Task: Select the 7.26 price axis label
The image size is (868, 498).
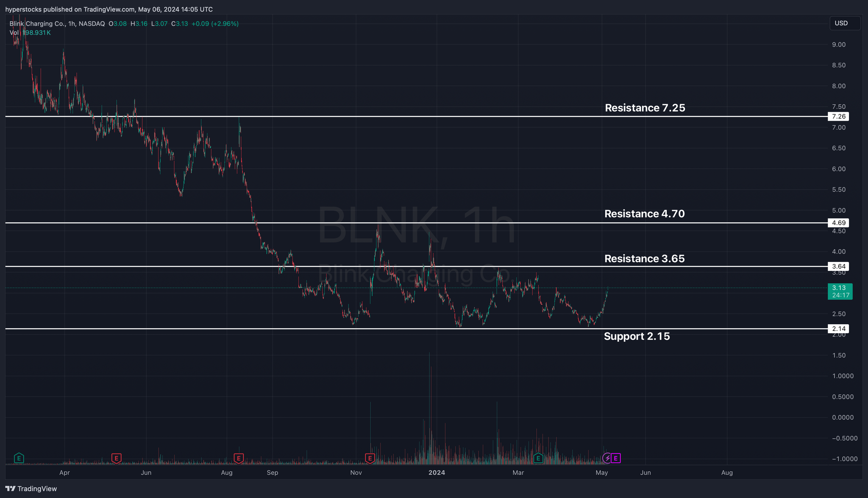Action: [x=838, y=117]
